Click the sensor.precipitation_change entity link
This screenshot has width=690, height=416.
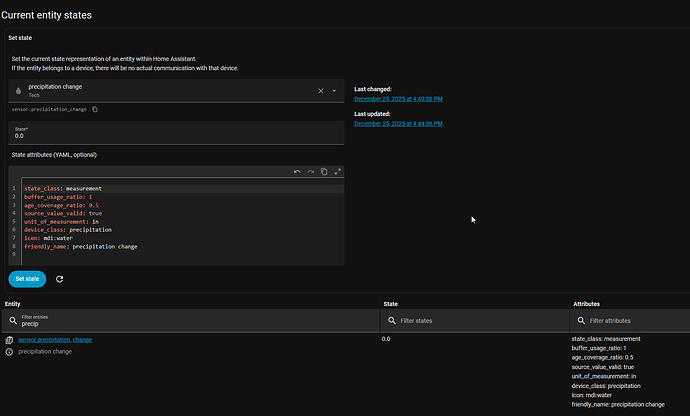point(55,340)
